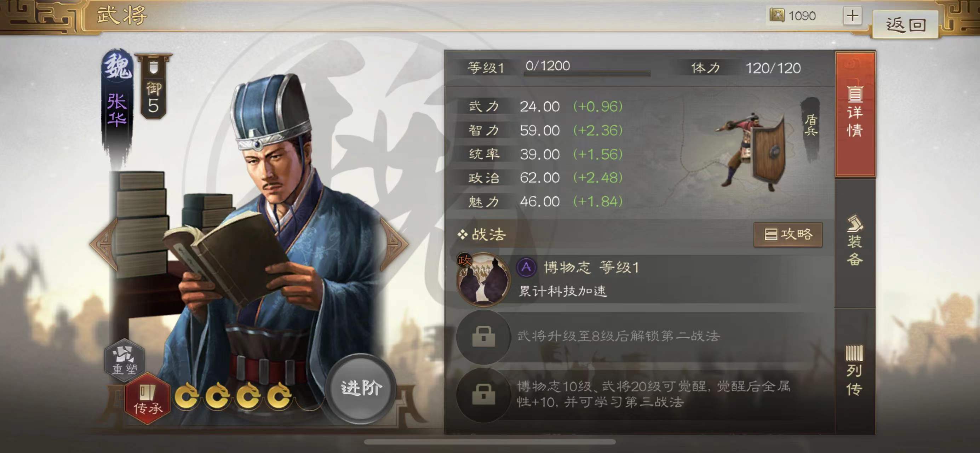Click the 返回 back button
The image size is (980, 453).
[905, 25]
